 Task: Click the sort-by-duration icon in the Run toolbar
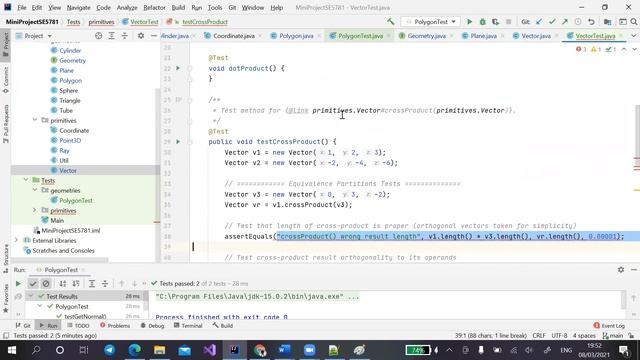tap(76, 284)
